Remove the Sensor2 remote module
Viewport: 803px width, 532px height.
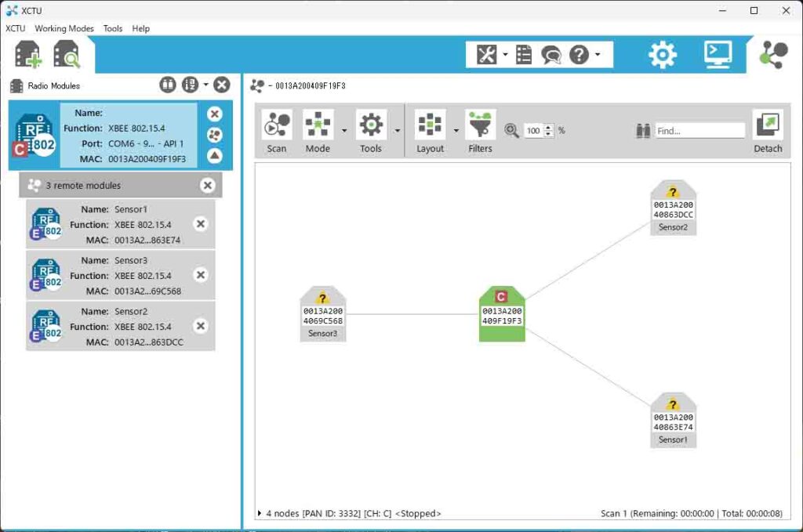point(201,326)
